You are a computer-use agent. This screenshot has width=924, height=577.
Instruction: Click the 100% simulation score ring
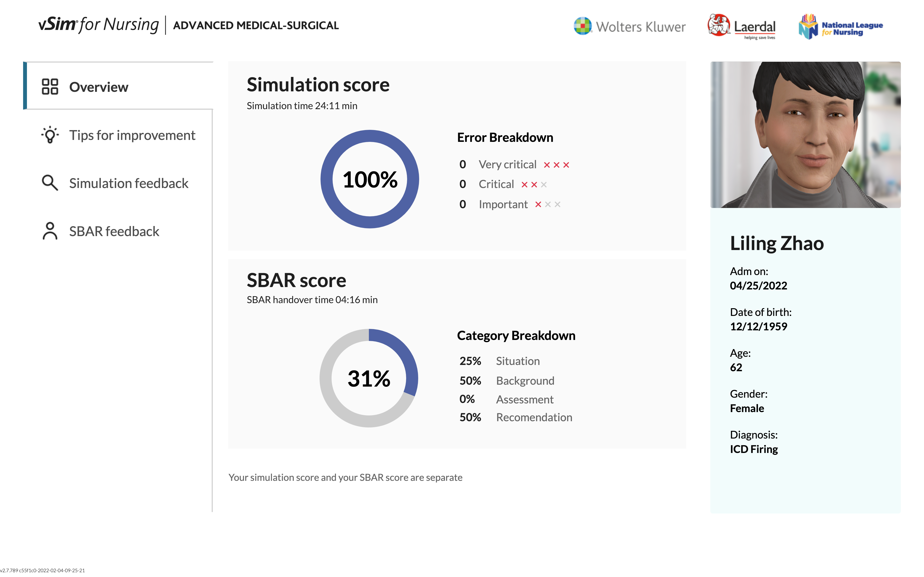pyautogui.click(x=370, y=179)
